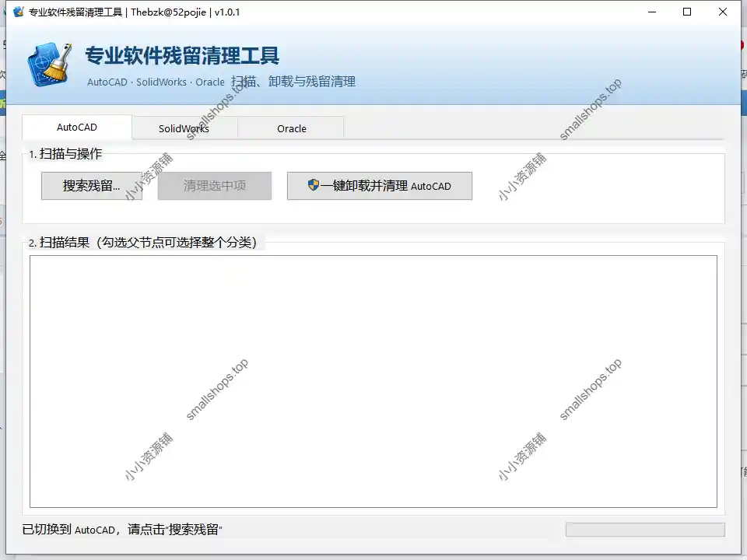Click the 搜索残留 search button

click(92, 186)
